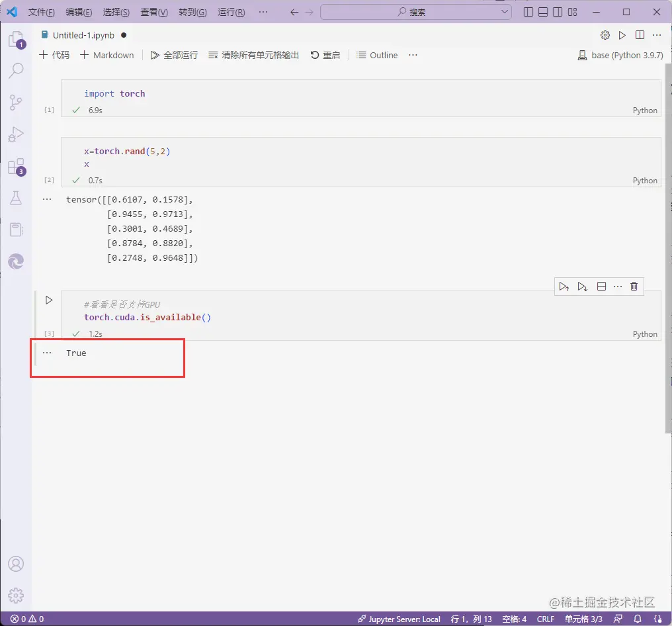
Task: Change language mode of import torch cell
Action: (645, 111)
